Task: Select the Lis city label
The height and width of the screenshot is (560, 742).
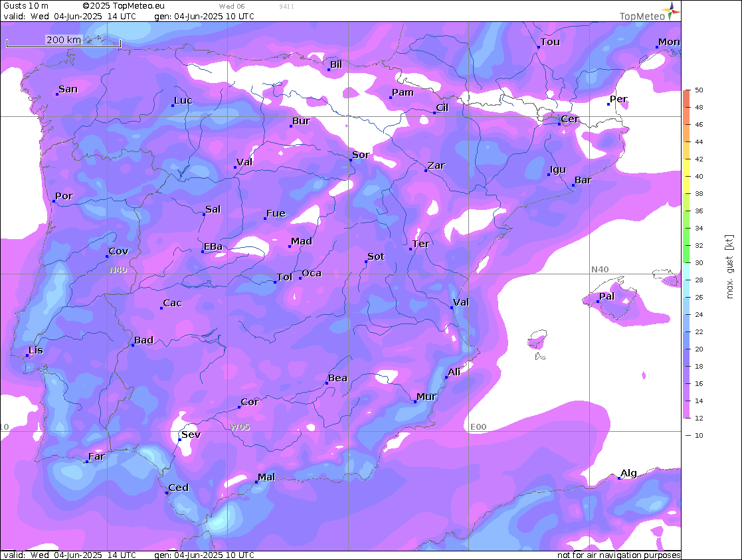Action: point(36,350)
